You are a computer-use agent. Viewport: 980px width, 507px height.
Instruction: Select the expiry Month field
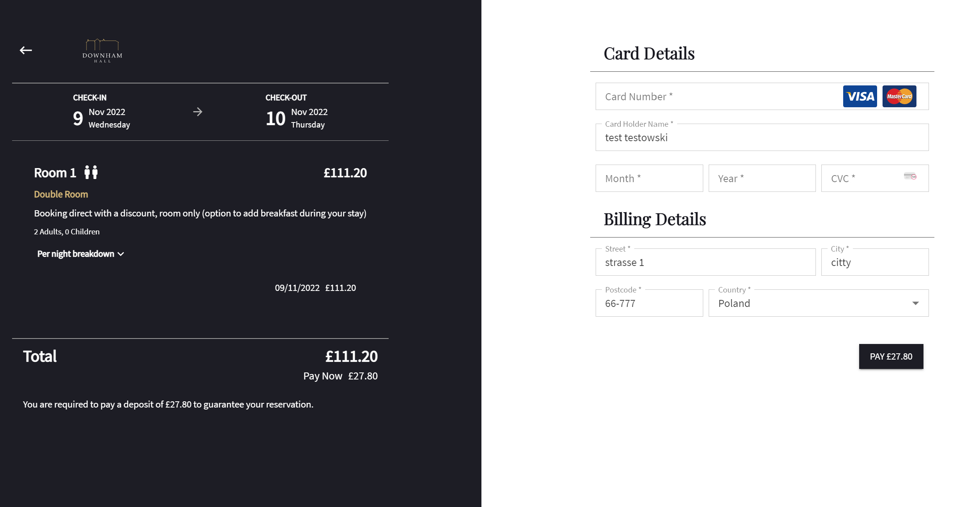pos(649,179)
